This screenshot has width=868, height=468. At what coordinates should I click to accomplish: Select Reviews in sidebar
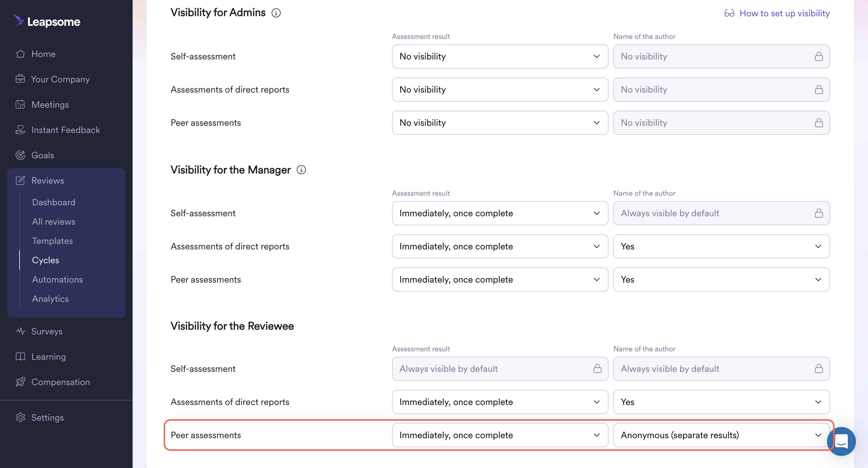48,180
